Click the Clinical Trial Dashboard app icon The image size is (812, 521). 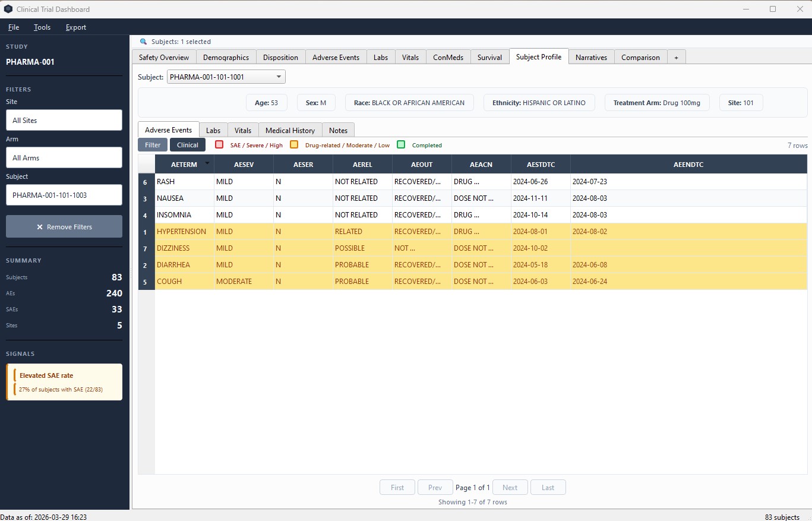tap(8, 9)
